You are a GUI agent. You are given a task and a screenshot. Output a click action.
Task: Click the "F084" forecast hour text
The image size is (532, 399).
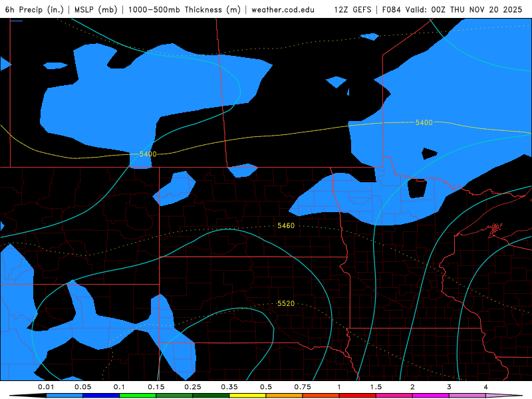click(391, 9)
